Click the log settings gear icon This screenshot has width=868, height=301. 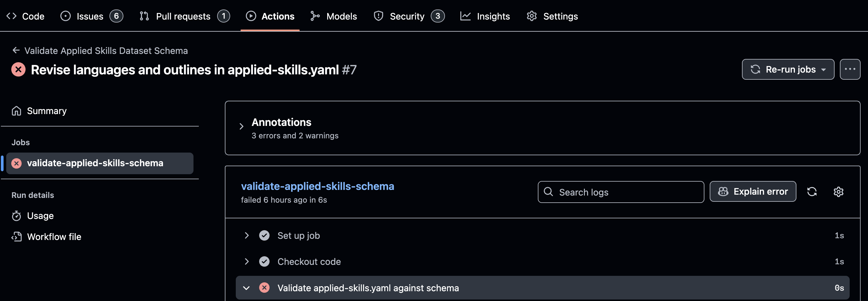[838, 192]
